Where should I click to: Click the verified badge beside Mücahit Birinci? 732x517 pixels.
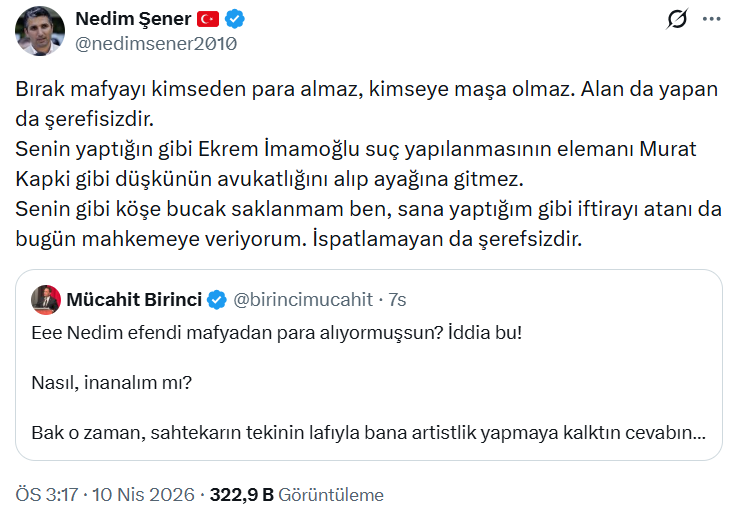(215, 298)
